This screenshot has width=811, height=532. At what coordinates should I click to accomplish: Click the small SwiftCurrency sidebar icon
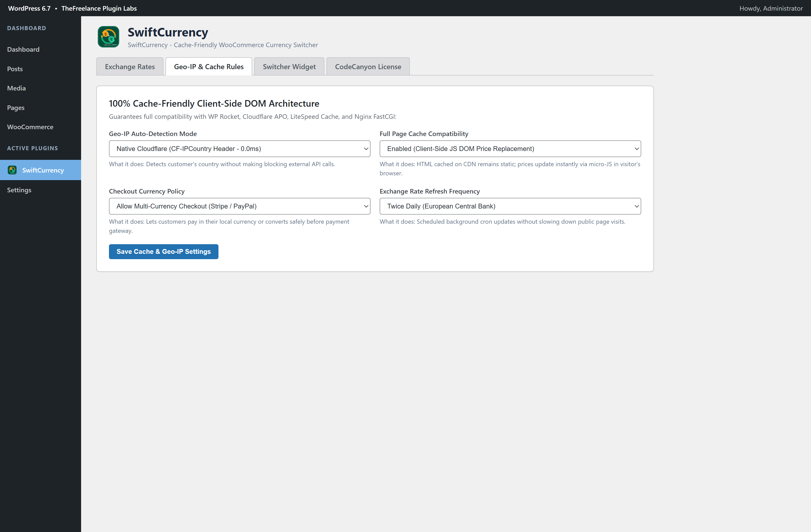12,170
